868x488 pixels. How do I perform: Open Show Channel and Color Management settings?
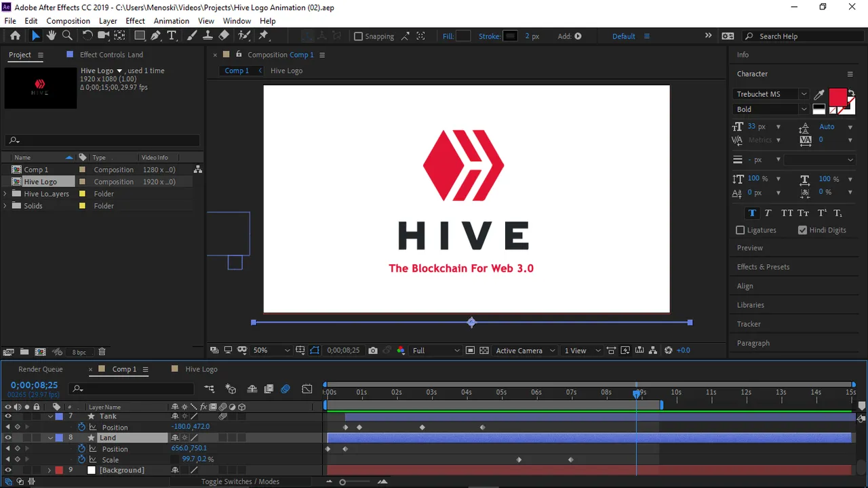click(401, 350)
